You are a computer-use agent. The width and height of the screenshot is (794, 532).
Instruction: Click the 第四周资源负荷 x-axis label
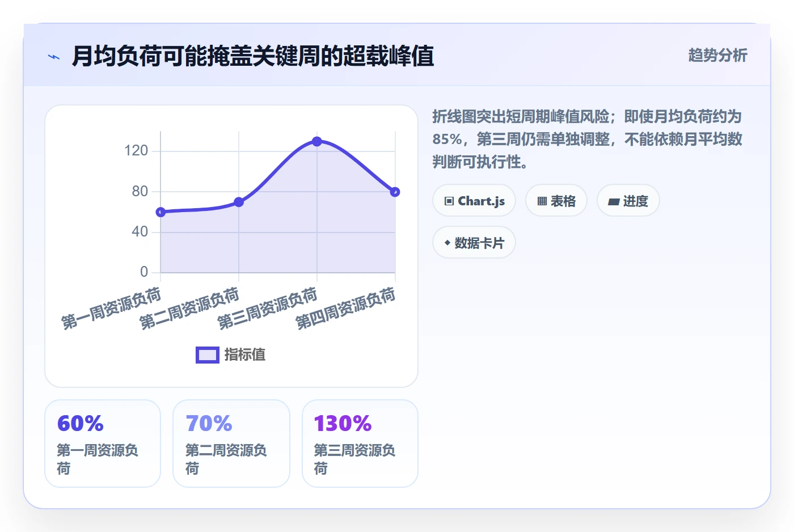click(x=345, y=309)
